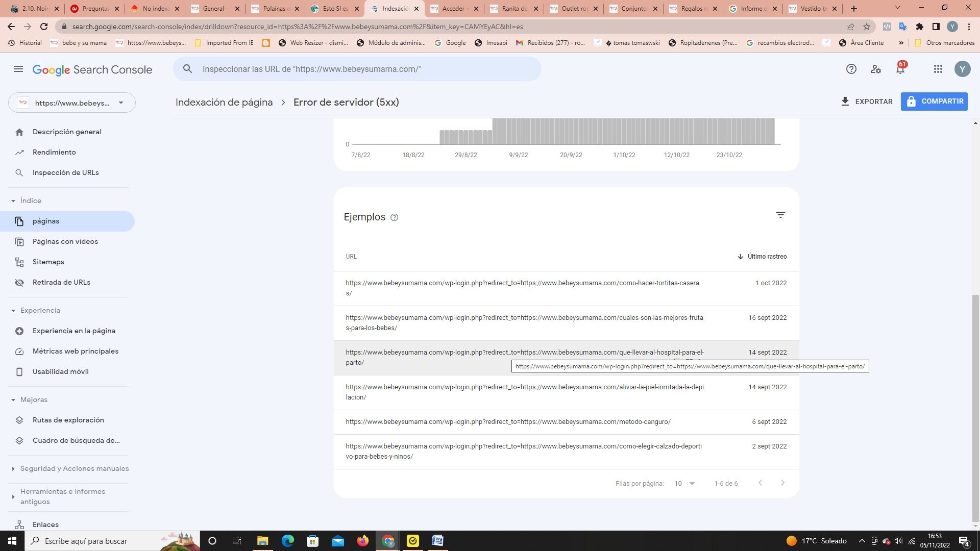Open users and permissions icon
The width and height of the screenshot is (980, 551).
click(876, 69)
